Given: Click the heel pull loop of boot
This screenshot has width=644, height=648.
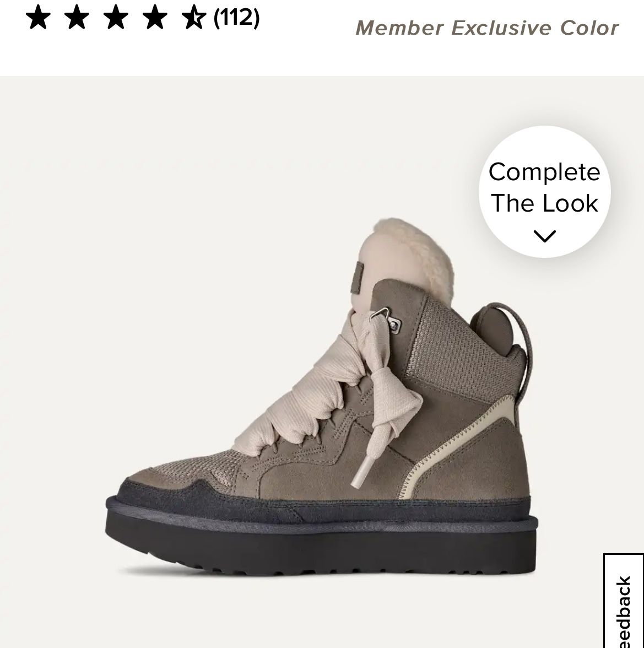Looking at the screenshot, I should pyautogui.click(x=518, y=343).
